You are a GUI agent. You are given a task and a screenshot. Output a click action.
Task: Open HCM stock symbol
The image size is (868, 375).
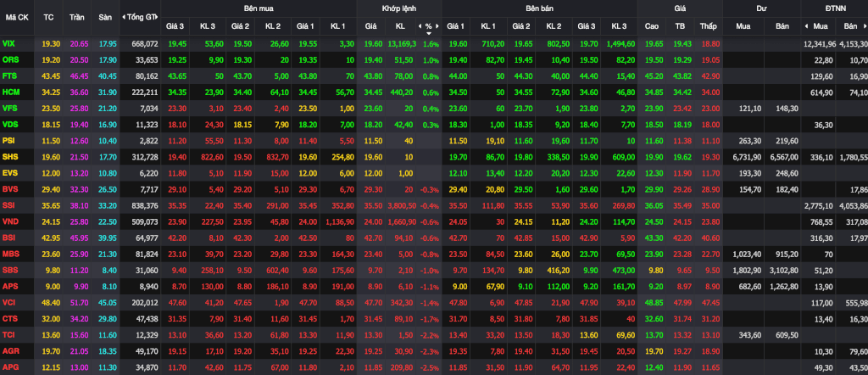10,92
